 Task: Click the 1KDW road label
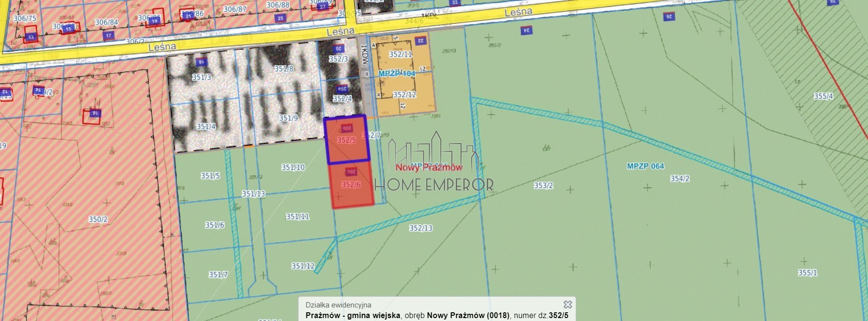pos(365,55)
